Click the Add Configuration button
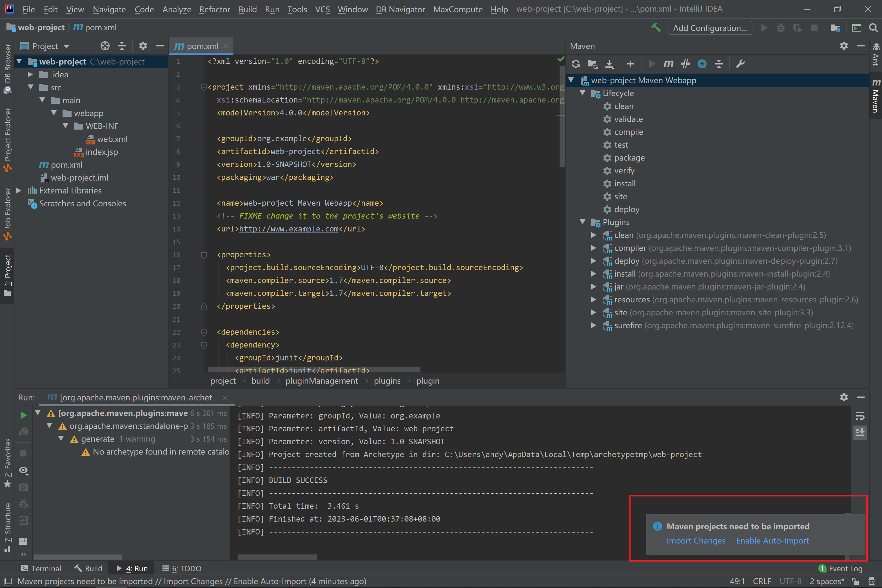 (x=710, y=28)
